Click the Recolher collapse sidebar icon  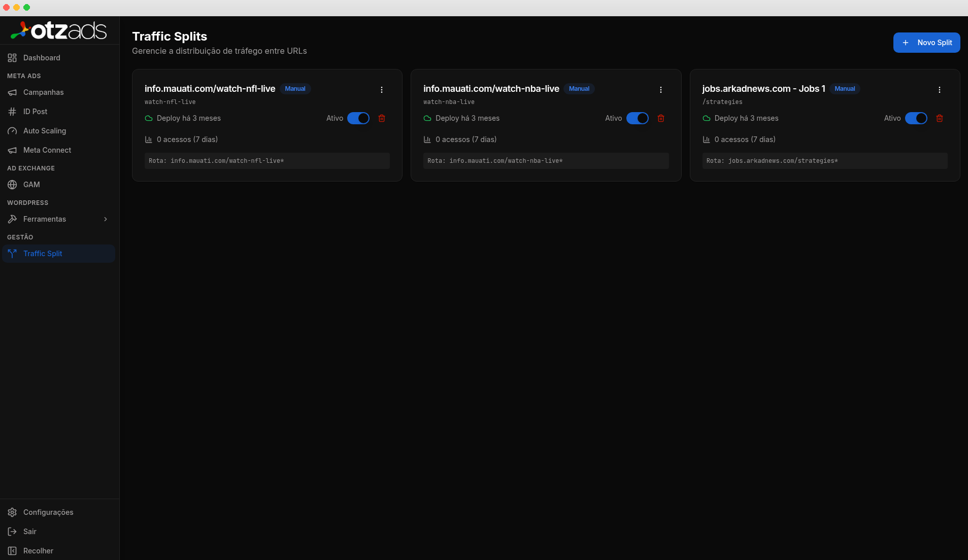(x=12, y=551)
